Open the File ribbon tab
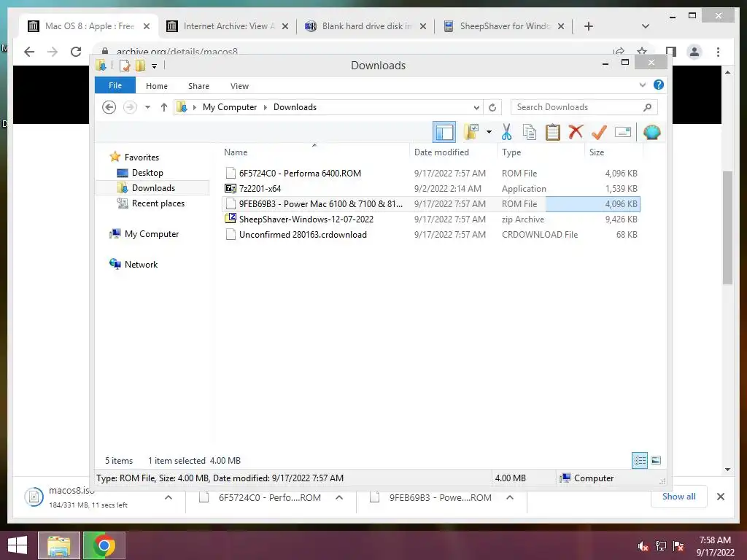747x560 pixels. pyautogui.click(x=115, y=85)
